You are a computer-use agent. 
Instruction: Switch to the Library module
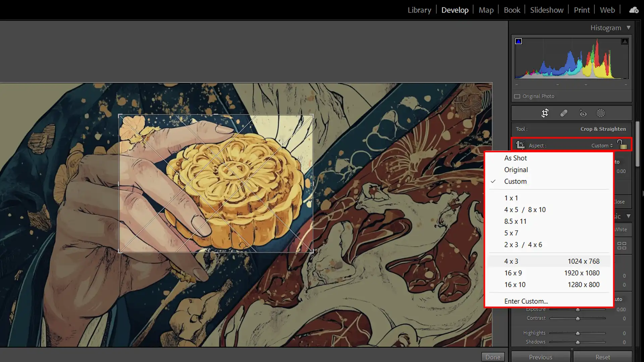pos(419,10)
